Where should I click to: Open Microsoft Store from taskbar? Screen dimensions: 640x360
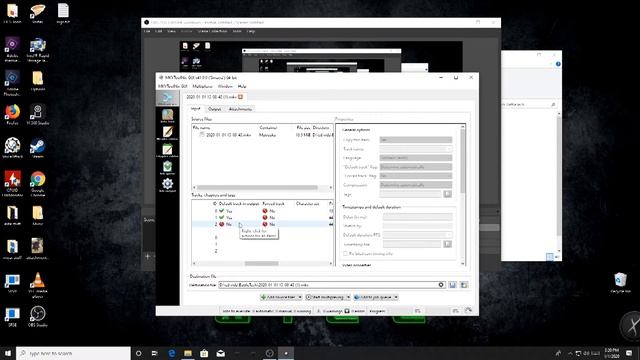click(x=204, y=353)
